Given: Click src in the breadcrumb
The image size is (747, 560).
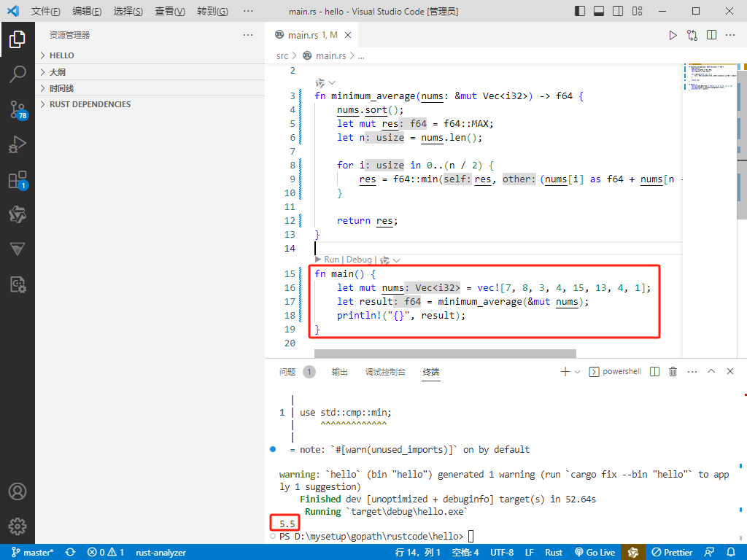Looking at the screenshot, I should (282, 55).
